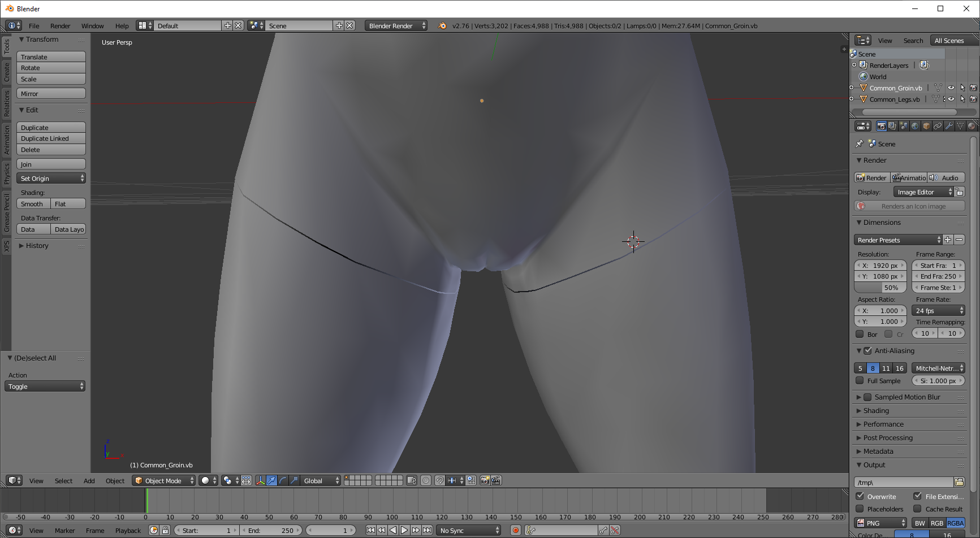Open the timeline Marker menu

64,531
